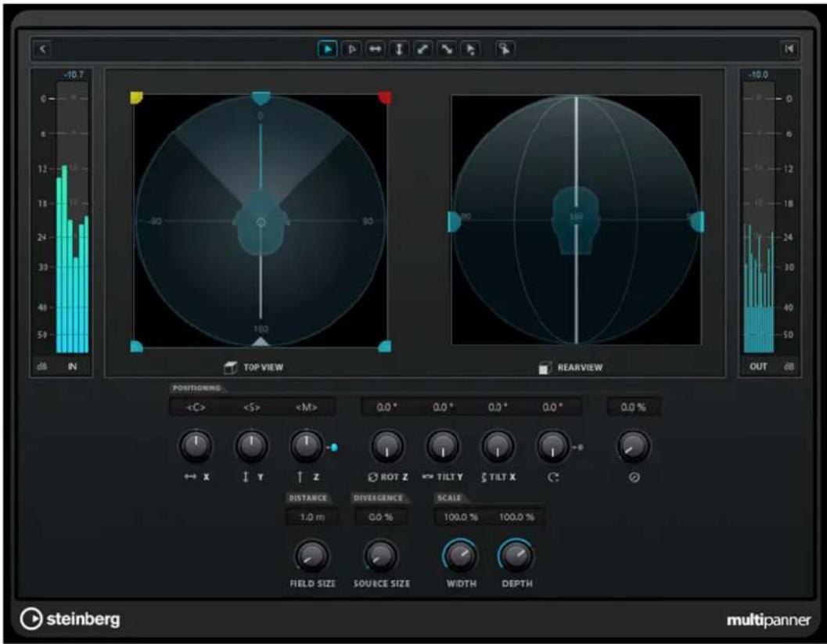Click the orbit center knob
This screenshot has width=827, height=644.
[x=552, y=446]
